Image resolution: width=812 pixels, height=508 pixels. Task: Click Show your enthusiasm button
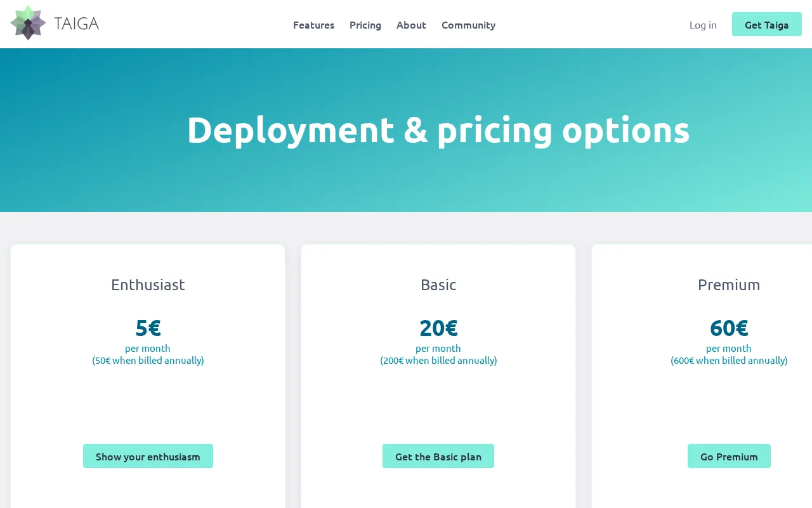[x=148, y=456]
